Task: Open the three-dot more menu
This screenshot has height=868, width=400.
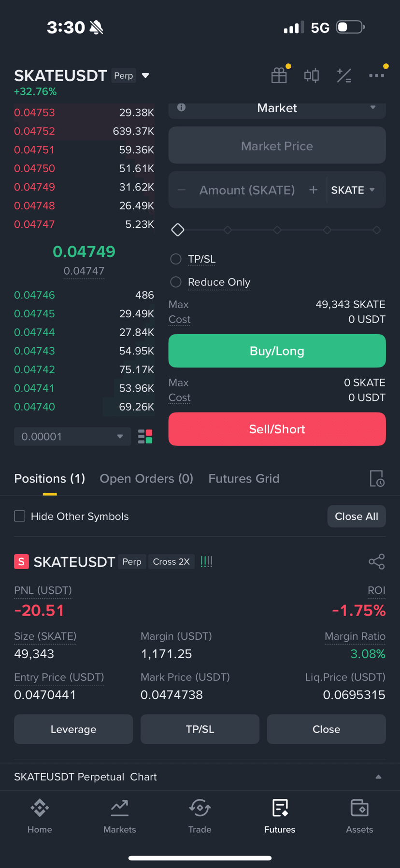Action: [x=377, y=75]
